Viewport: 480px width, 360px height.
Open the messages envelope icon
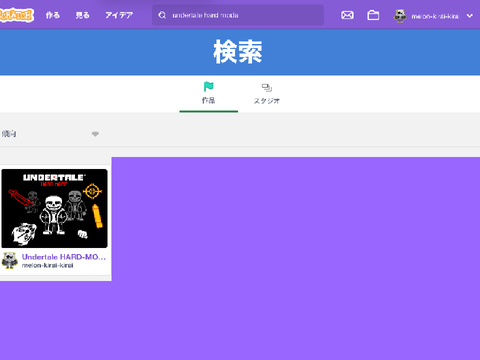click(347, 15)
